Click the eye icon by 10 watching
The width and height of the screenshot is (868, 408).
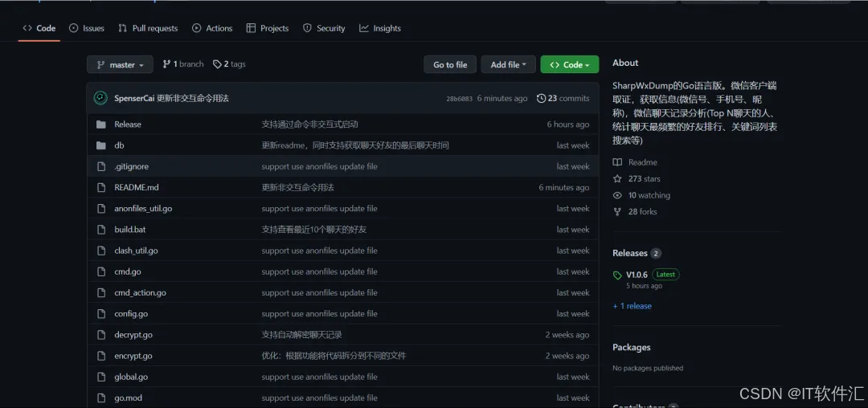(x=617, y=195)
